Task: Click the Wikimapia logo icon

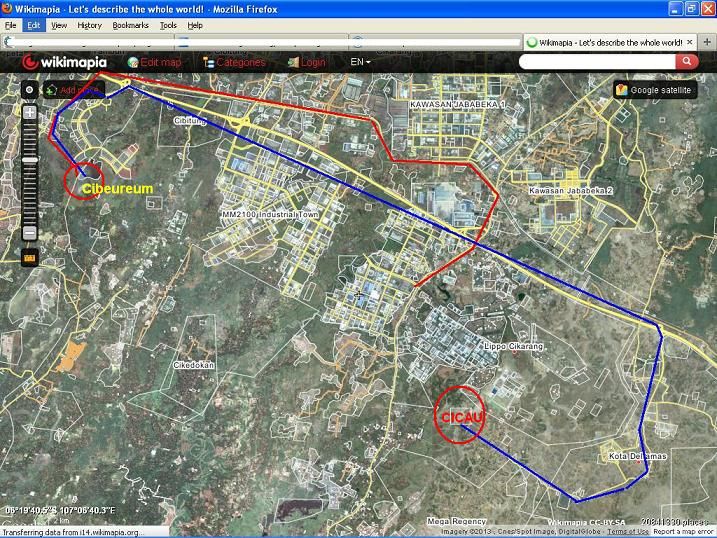Action: click(30, 62)
